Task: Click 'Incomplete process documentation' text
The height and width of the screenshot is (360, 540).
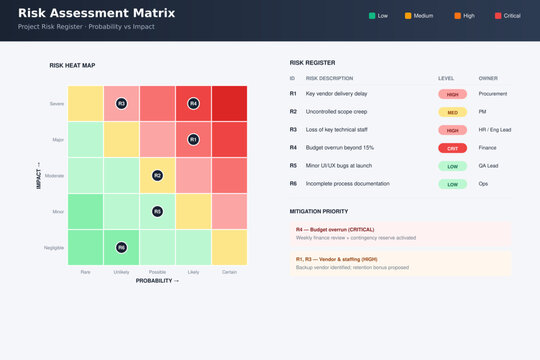Action: pos(348,184)
